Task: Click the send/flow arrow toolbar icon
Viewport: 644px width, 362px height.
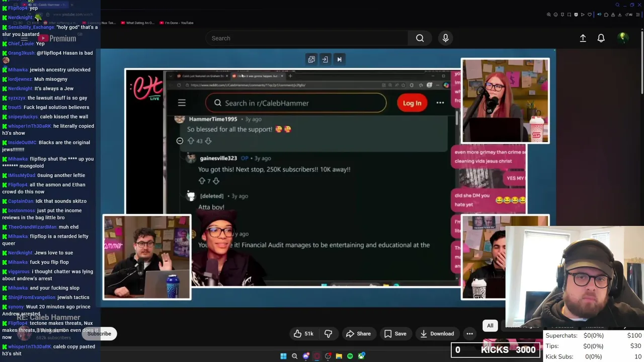Action: pos(583,15)
